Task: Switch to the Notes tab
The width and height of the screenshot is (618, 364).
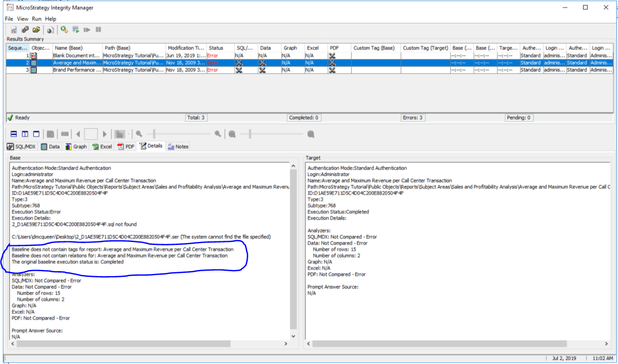Action: [178, 146]
